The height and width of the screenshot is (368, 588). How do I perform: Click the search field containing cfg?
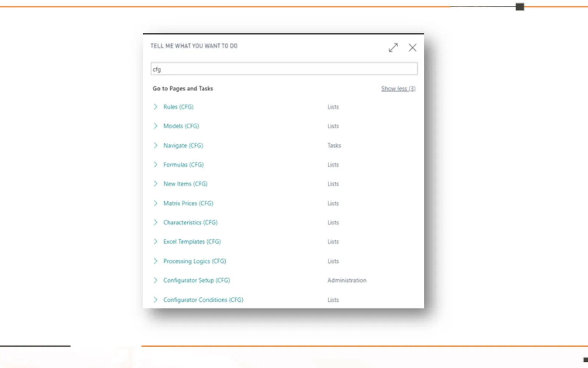(x=284, y=69)
